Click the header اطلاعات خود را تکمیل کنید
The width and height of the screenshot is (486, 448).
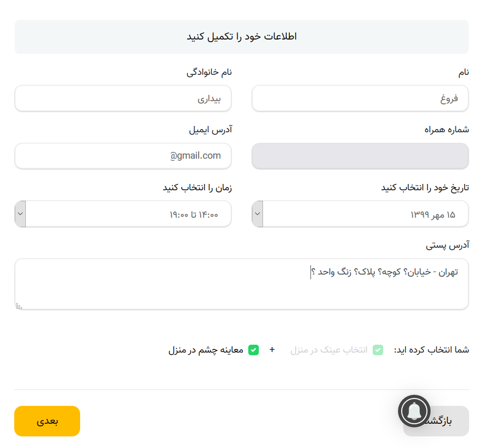tap(241, 37)
